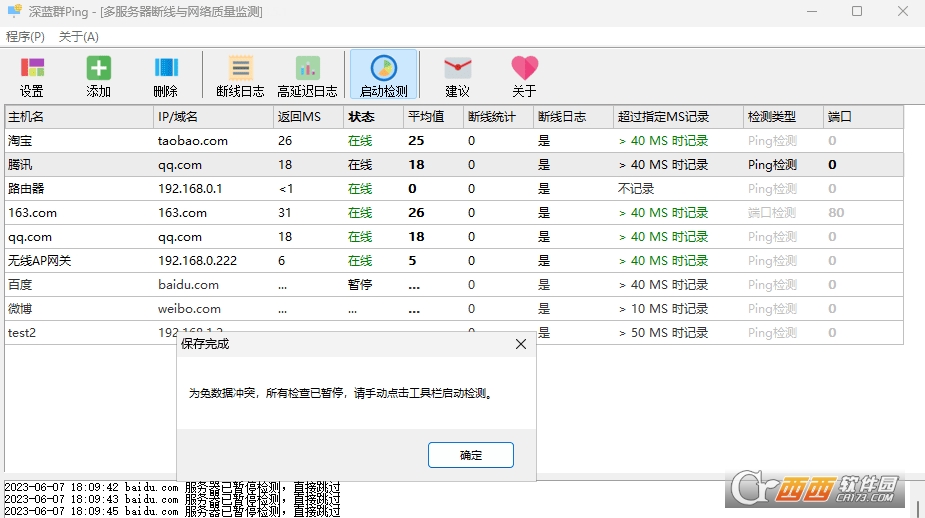Open the 高延迟日志 high latency log icon
The image size is (925, 518).
[x=307, y=76]
